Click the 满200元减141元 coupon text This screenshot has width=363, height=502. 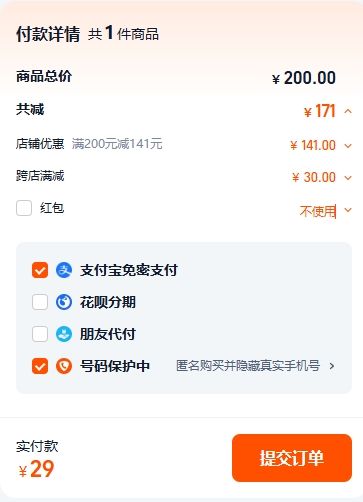coord(117,144)
